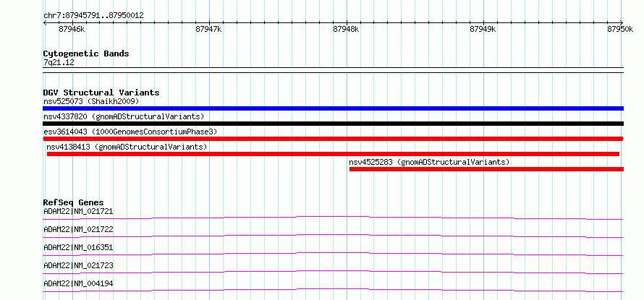
Task: Click the ADAM22|NM_021721 transcript label
Action: (78, 211)
